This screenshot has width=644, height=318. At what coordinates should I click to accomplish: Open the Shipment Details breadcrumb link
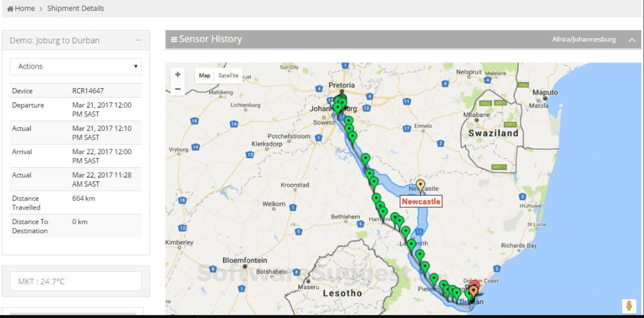pos(75,8)
